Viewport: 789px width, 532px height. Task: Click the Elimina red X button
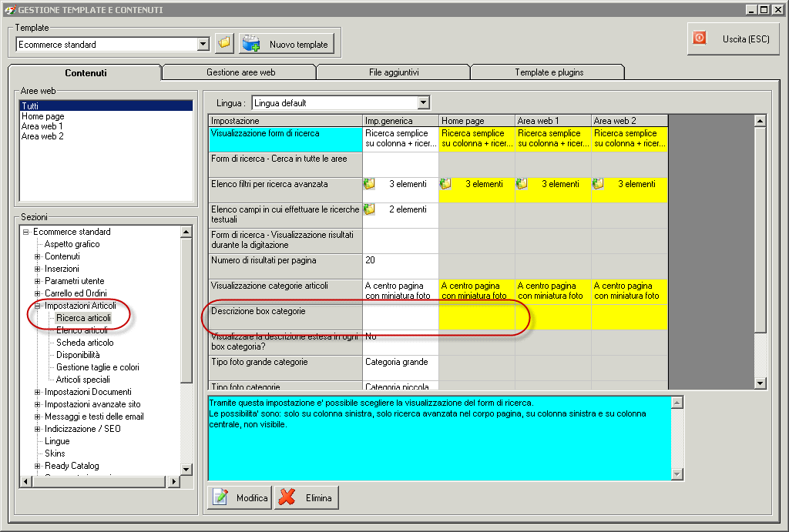(306, 498)
